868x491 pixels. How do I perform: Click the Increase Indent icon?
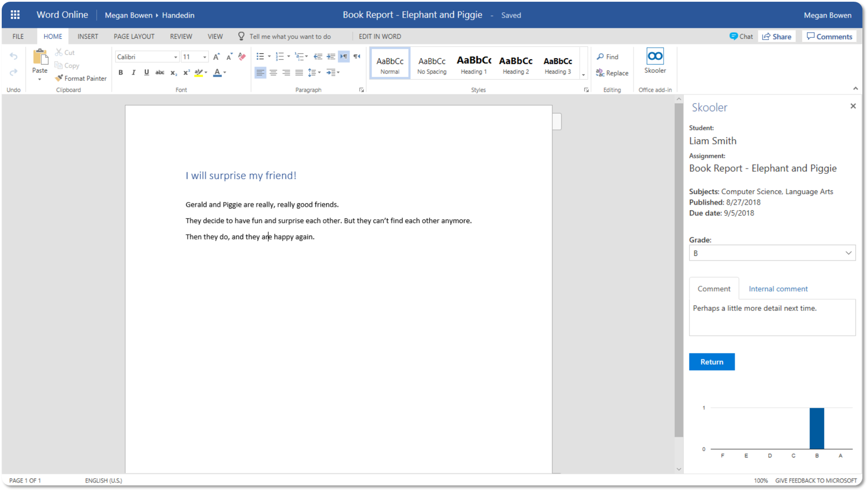pos(331,56)
